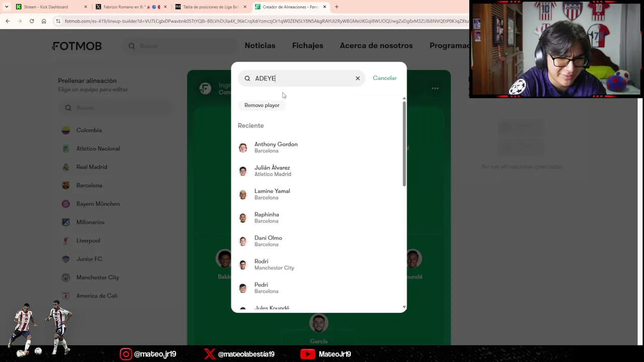The height and width of the screenshot is (362, 644).
Task: Click the player search box containing ADEYE
Action: 301,78
